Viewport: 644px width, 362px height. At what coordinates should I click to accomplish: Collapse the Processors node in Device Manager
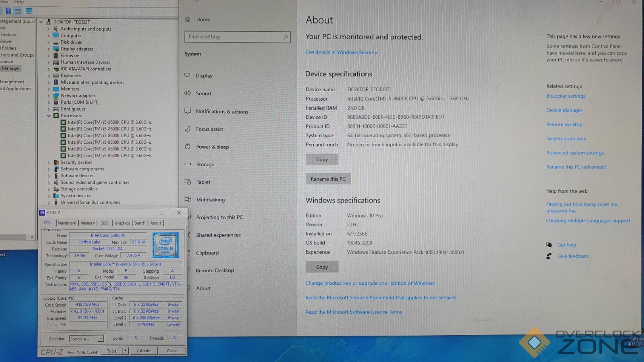click(x=49, y=116)
